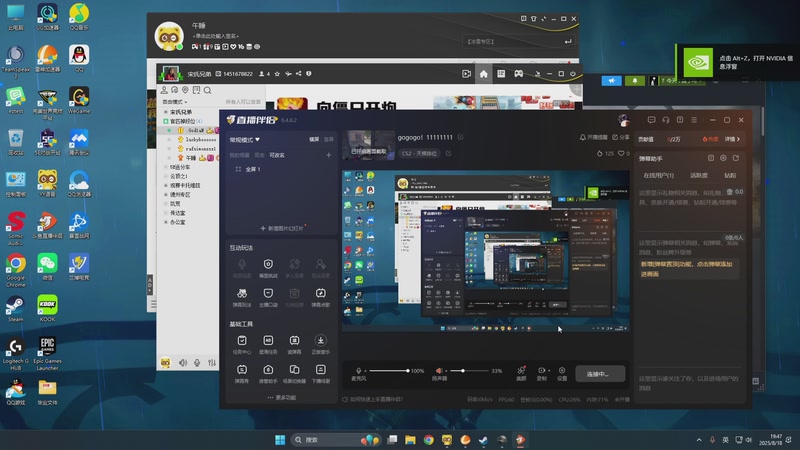Edit the CS2 category tag pencil
The width and height of the screenshot is (800, 450).
click(x=448, y=153)
